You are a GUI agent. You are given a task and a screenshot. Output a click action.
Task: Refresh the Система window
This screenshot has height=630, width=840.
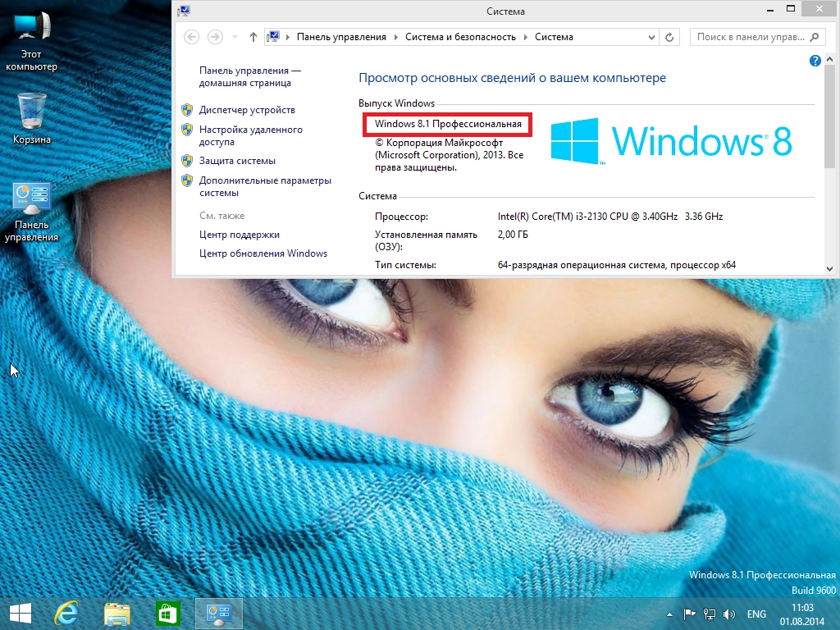[669, 37]
